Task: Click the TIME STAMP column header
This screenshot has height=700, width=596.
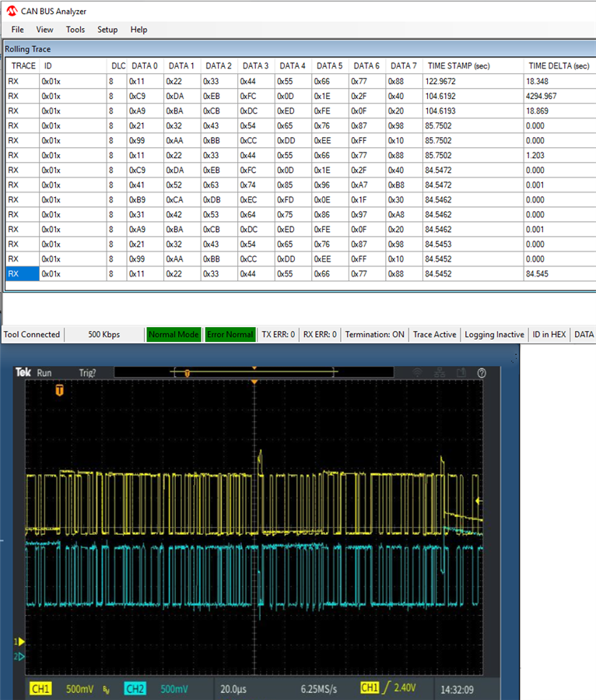Action: (x=458, y=66)
